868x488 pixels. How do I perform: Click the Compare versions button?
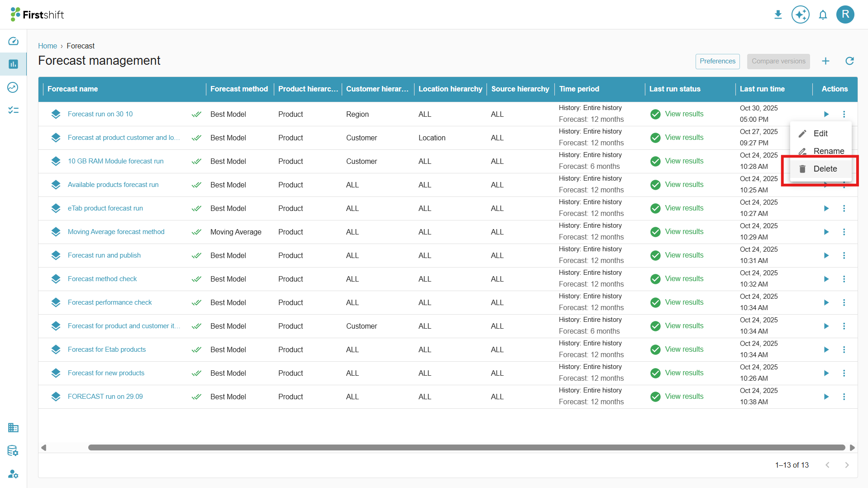coord(778,61)
